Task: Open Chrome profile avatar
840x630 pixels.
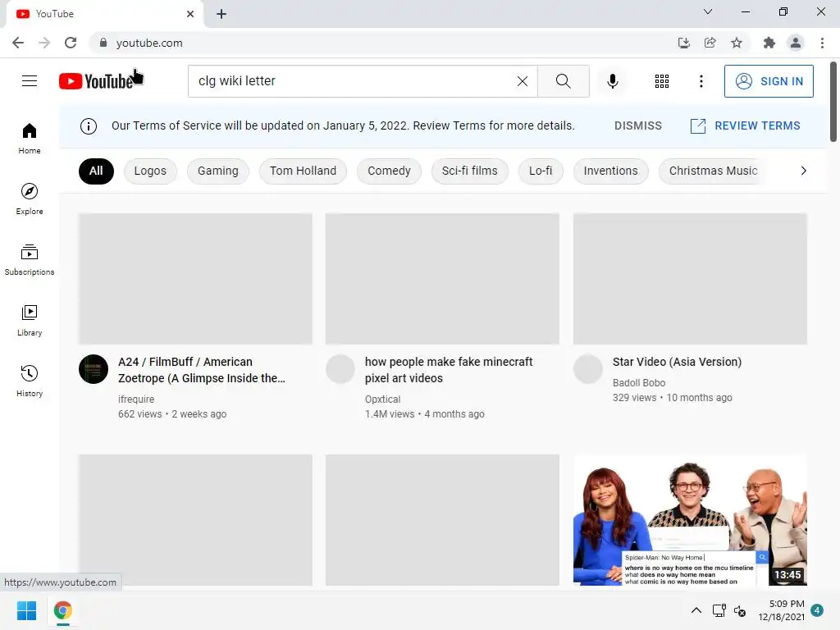Action: (796, 43)
